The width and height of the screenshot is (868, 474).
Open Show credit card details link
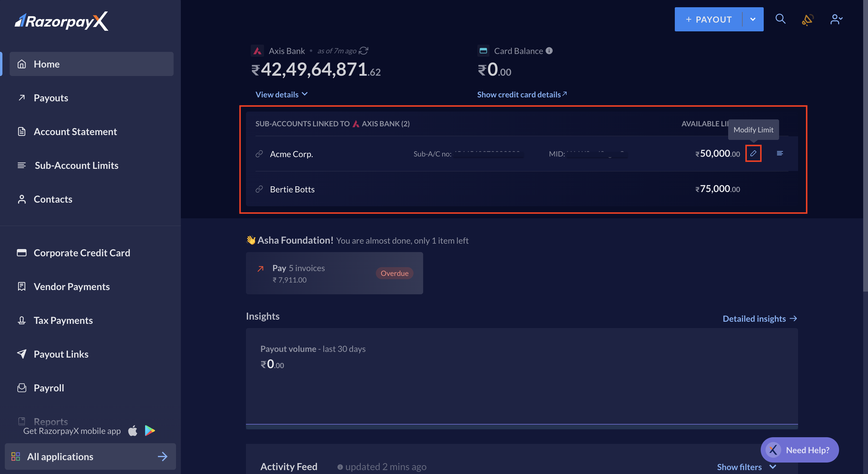[522, 94]
